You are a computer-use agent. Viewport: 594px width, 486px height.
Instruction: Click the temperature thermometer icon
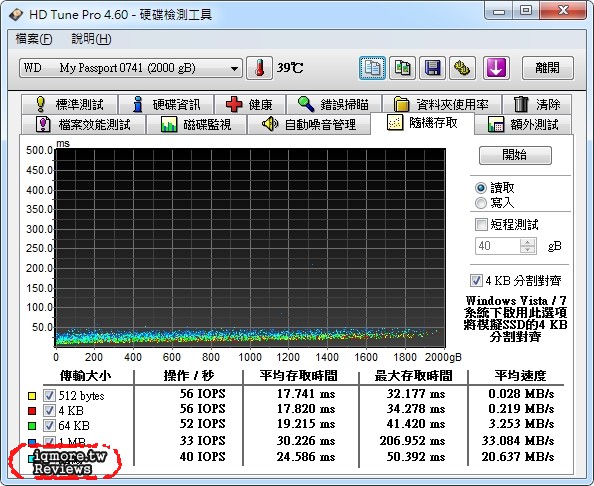[x=259, y=68]
